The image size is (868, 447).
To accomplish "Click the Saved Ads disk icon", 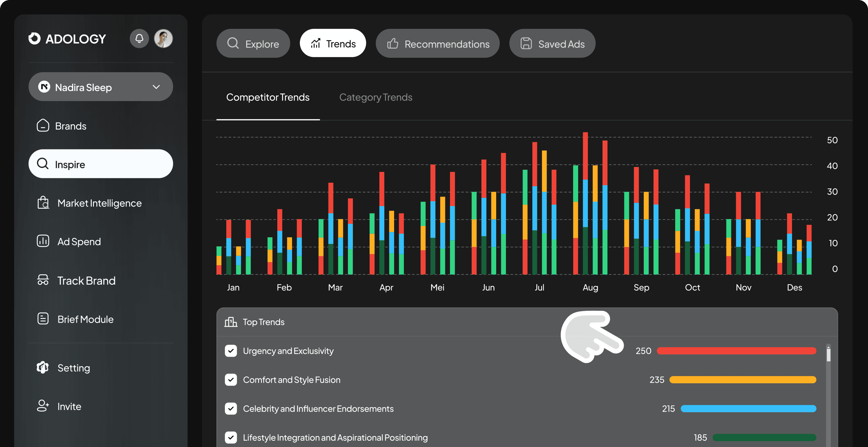I will [x=526, y=43].
